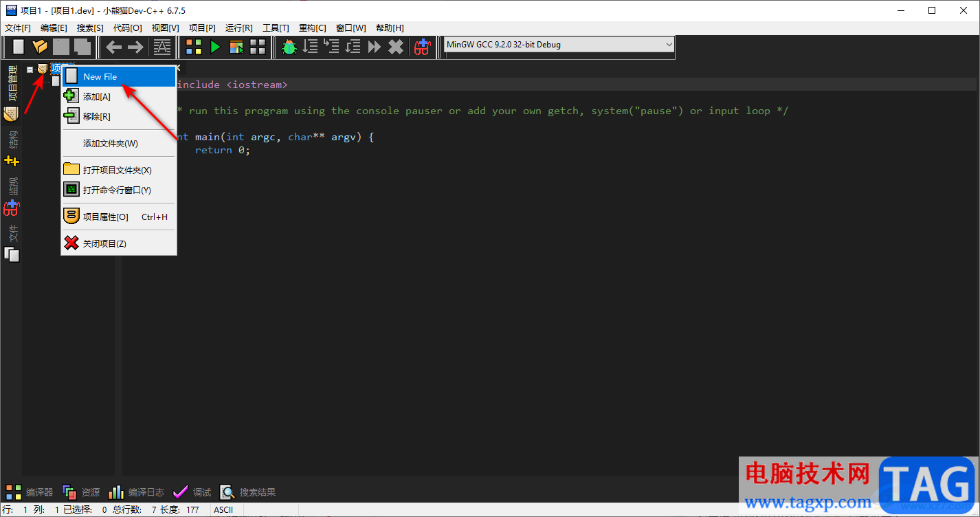Click the Open file folder toolbar icon

(x=40, y=47)
